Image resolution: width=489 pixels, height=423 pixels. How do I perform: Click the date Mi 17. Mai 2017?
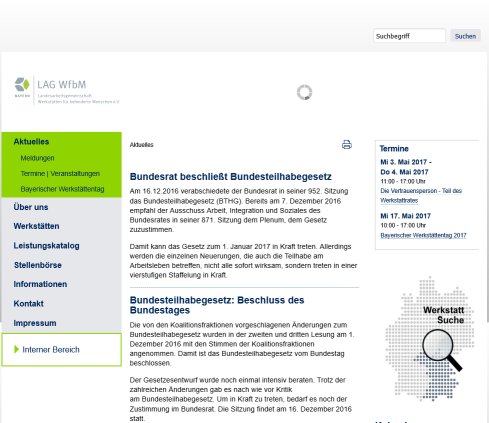click(405, 216)
